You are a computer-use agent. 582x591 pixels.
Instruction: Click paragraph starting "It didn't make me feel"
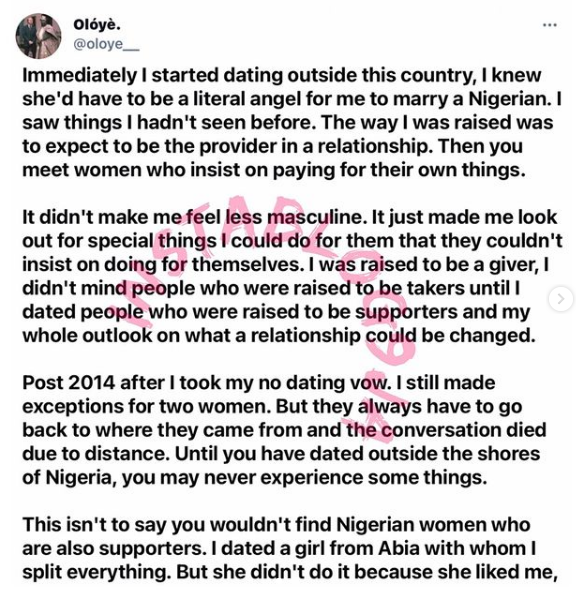pos(292,276)
